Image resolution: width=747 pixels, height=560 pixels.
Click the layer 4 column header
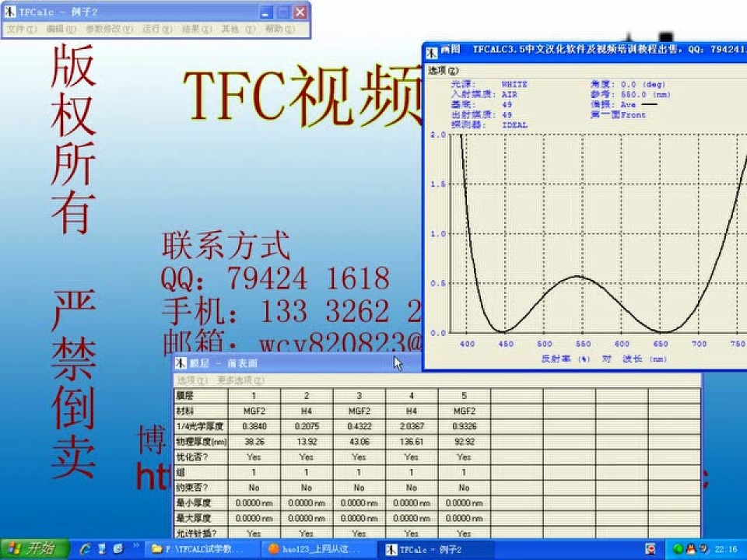[x=412, y=396]
